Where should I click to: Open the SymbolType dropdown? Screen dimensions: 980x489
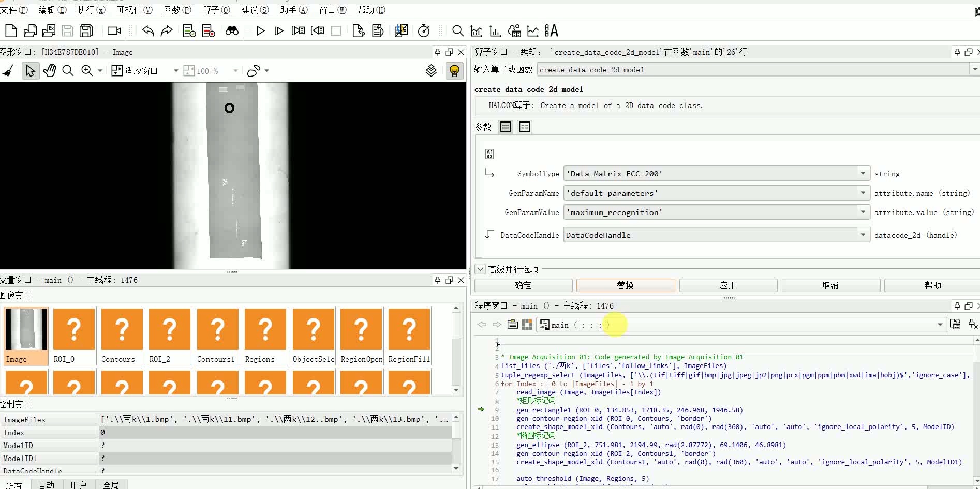[863, 174]
